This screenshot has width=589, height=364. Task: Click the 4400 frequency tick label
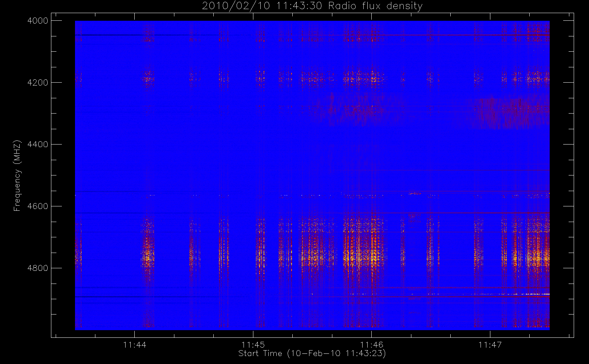pyautogui.click(x=38, y=145)
